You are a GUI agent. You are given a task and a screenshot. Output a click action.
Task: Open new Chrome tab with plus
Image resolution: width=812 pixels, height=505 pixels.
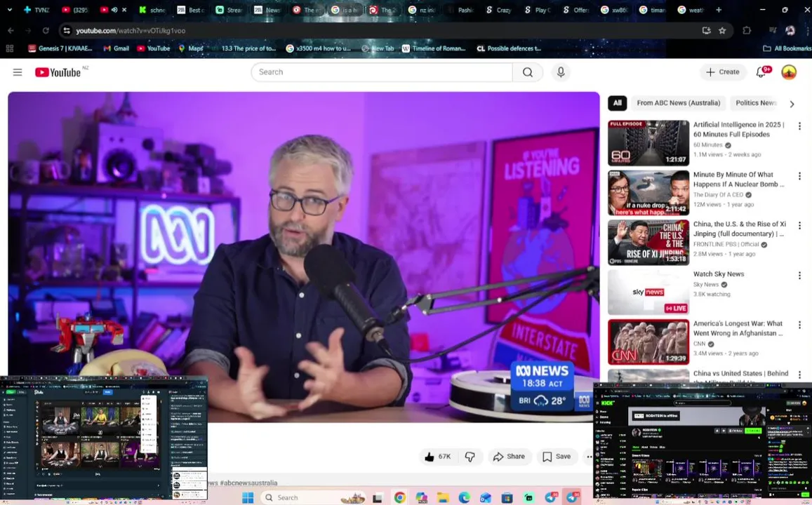click(718, 10)
